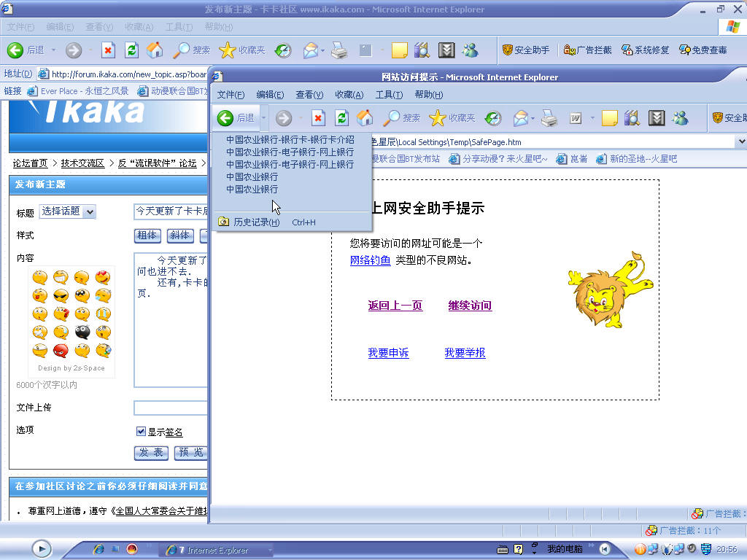Click the Print icon in the front window toolbar
Screen dimensions: 747x560
coord(549,118)
